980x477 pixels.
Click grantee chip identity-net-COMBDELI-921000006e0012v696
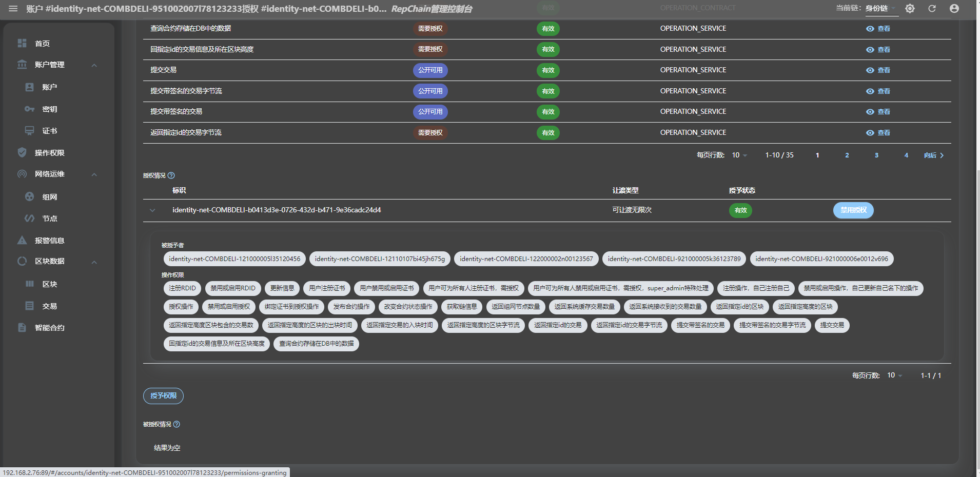tap(821, 259)
